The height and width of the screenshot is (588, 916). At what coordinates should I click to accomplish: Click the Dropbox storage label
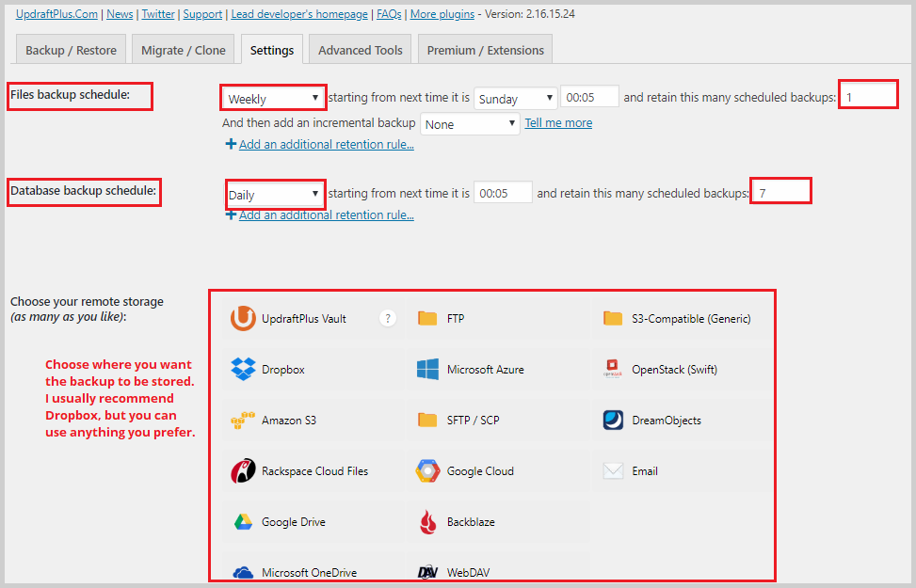pos(283,370)
